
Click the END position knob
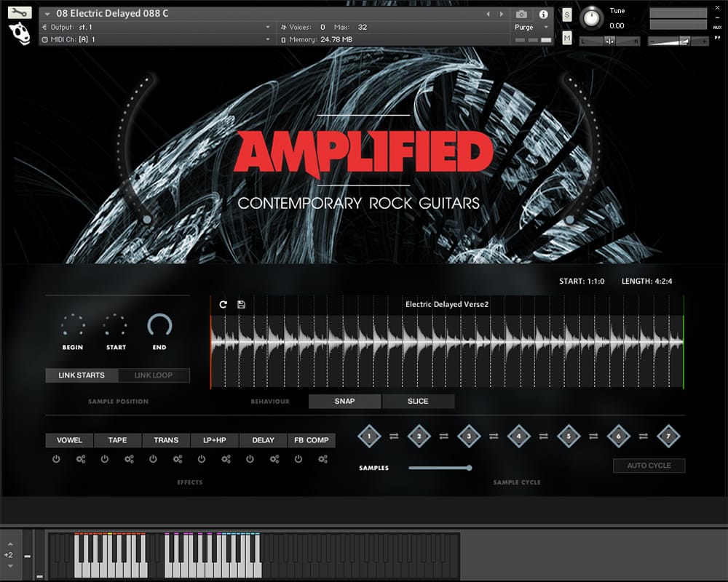tap(159, 326)
